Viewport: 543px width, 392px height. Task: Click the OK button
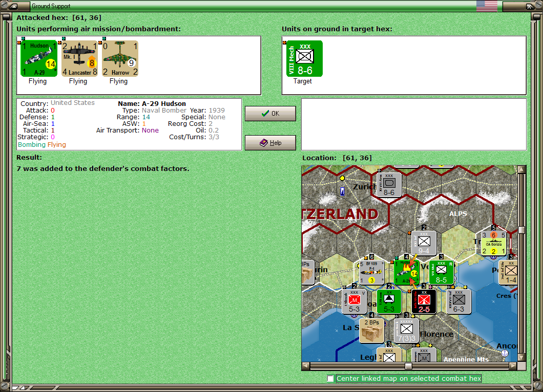click(x=270, y=114)
